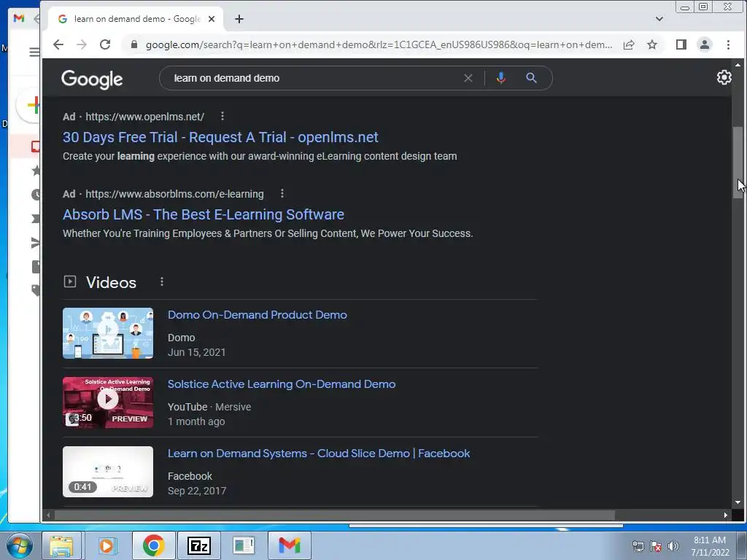Share this page via the address bar icon
This screenshot has height=560, width=747.
pyautogui.click(x=629, y=44)
